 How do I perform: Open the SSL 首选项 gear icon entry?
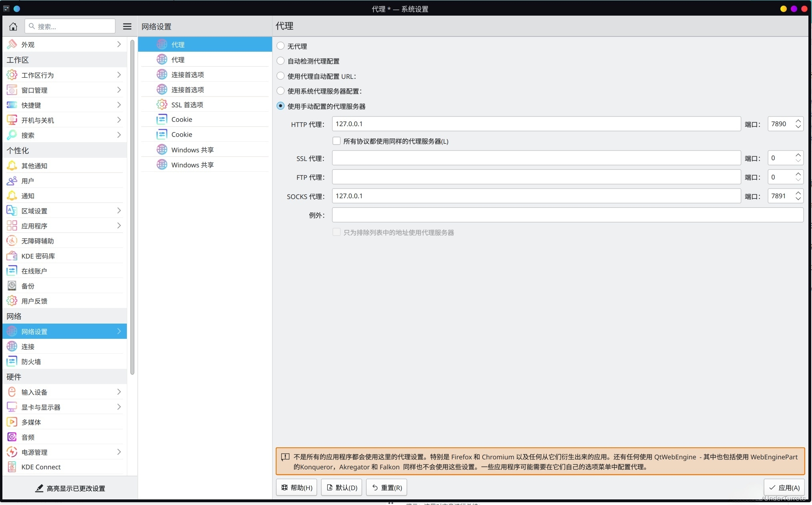point(162,105)
